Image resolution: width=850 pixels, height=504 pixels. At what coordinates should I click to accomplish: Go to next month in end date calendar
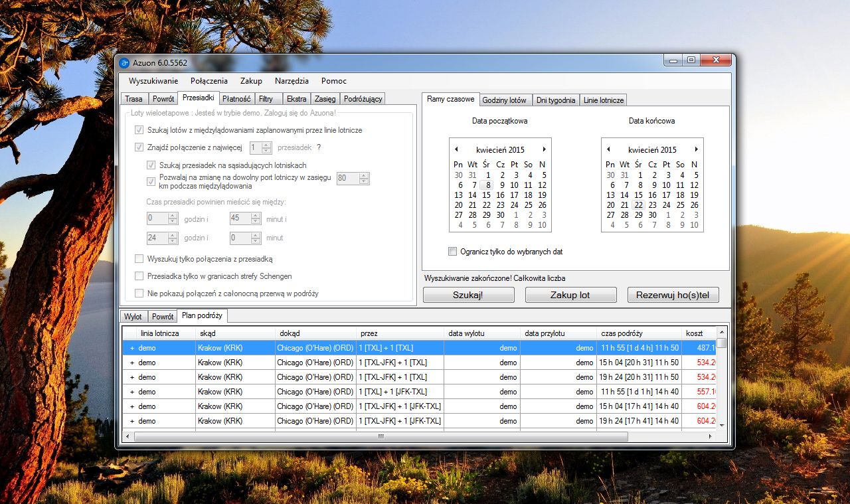(x=697, y=149)
